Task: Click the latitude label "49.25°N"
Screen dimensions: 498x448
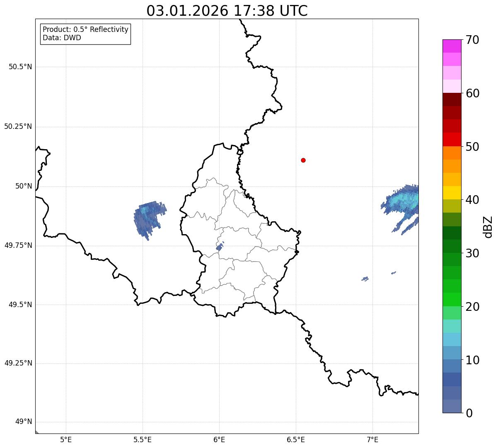Action: (x=18, y=363)
